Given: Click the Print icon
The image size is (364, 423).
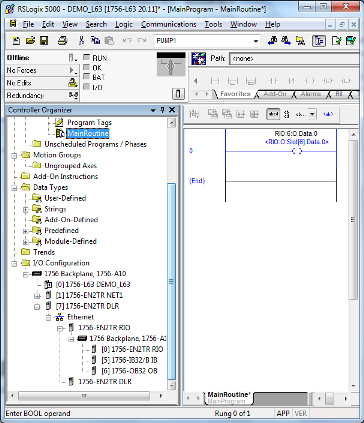Looking at the screenshot, I should tap(63, 41).
